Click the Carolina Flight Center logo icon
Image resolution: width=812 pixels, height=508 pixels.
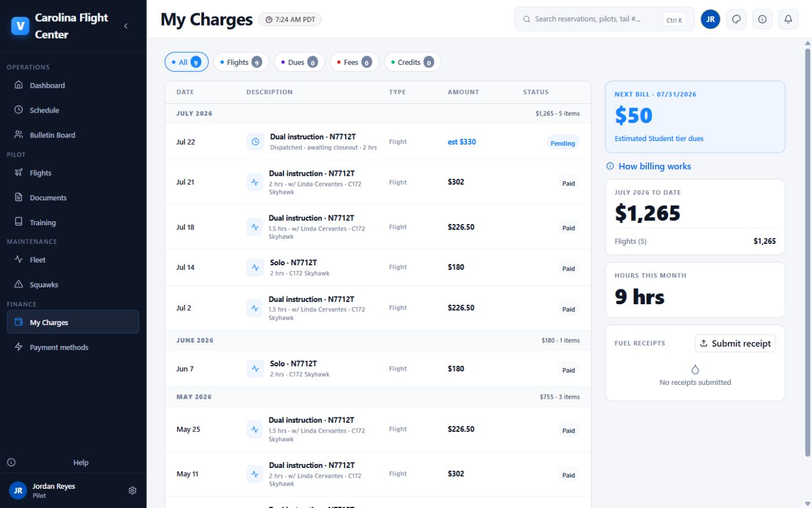(x=20, y=26)
